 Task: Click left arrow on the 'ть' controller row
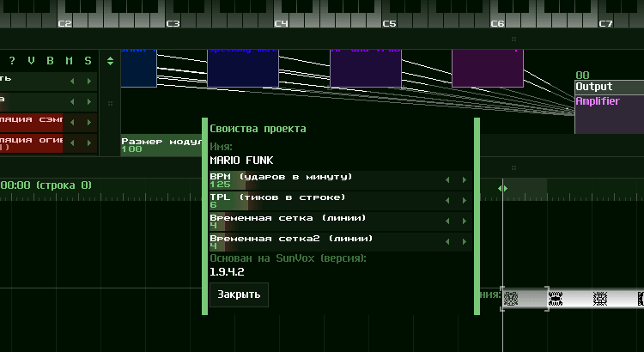(72, 82)
